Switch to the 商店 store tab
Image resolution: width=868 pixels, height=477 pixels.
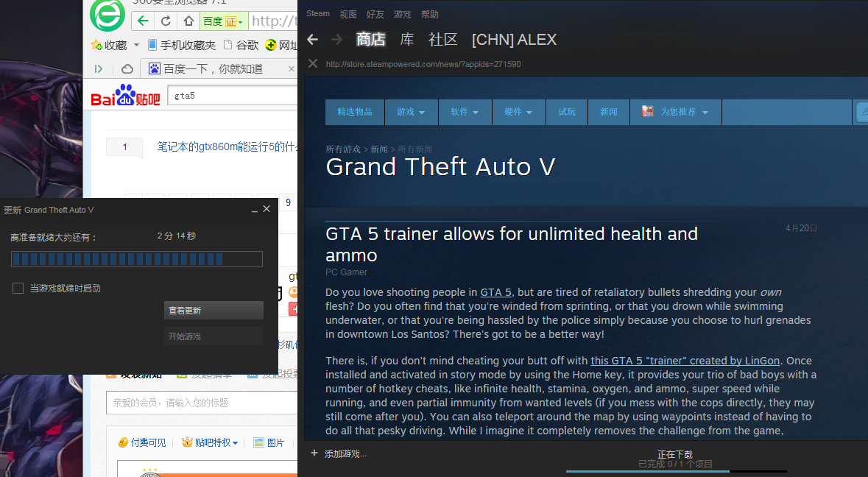click(x=371, y=39)
